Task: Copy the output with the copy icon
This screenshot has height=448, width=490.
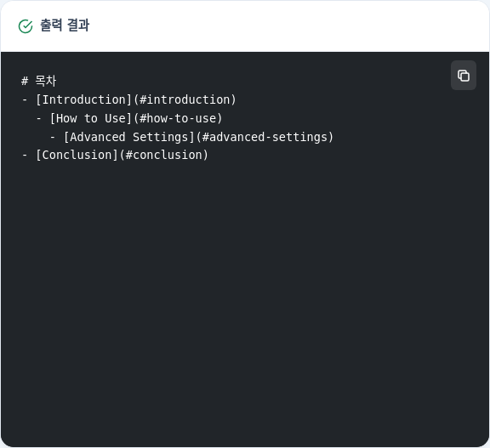Action: [463, 76]
